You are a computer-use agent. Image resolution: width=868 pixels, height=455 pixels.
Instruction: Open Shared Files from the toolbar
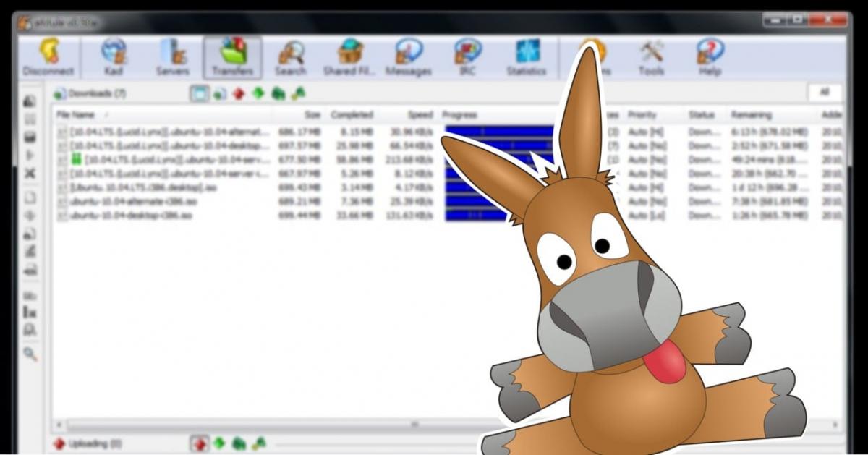(x=349, y=54)
